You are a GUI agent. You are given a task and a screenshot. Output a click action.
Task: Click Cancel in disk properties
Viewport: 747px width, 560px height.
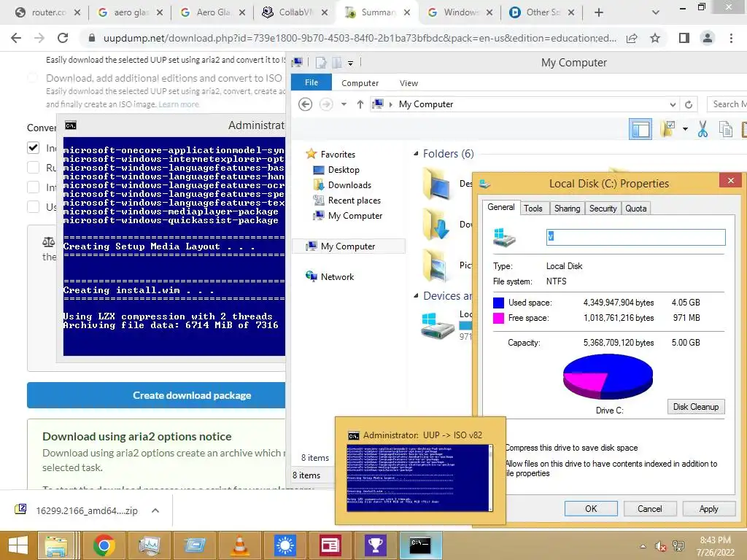(x=649, y=508)
